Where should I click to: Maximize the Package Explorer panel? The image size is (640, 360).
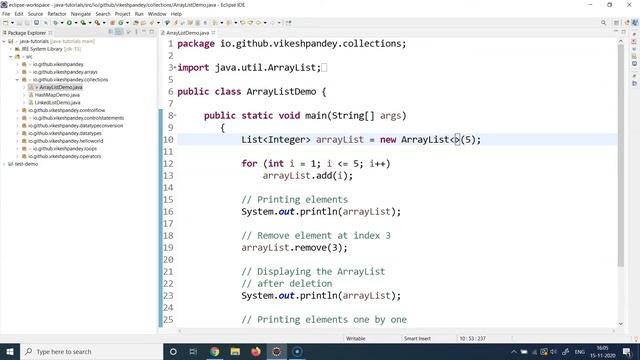click(151, 32)
